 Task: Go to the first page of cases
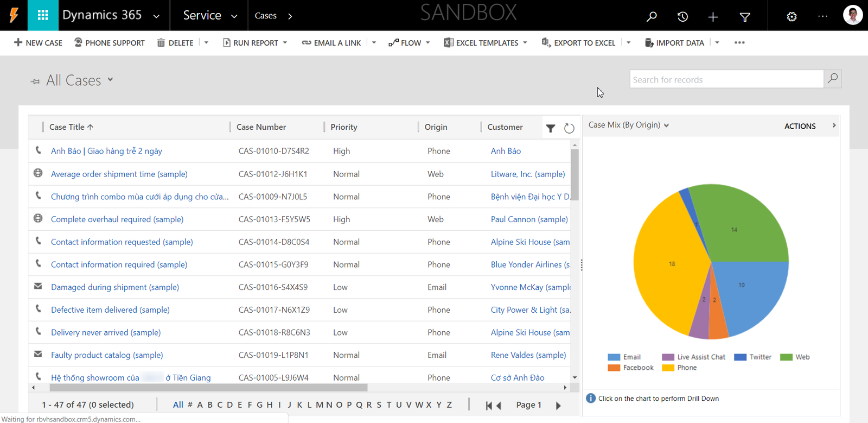pyautogui.click(x=489, y=406)
